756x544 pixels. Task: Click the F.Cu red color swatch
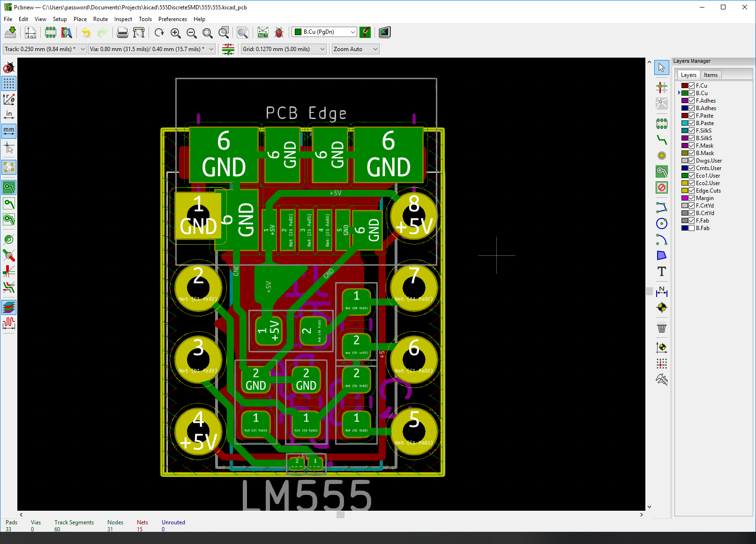click(684, 86)
